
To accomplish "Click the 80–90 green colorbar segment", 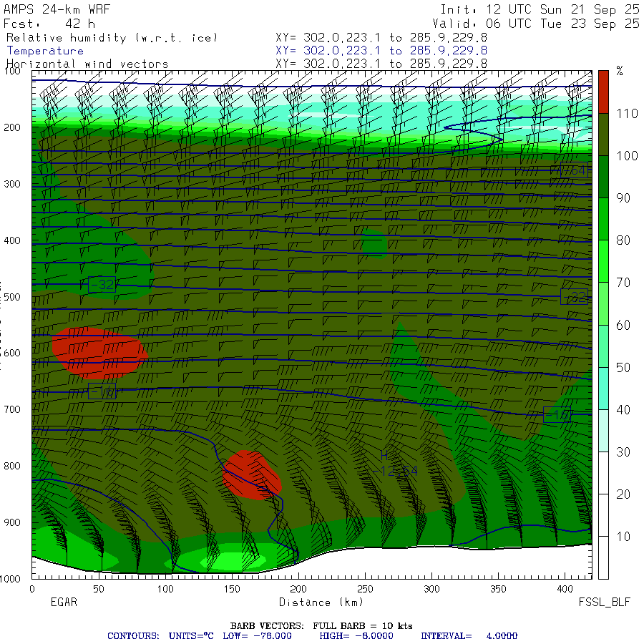I will 603,219.
